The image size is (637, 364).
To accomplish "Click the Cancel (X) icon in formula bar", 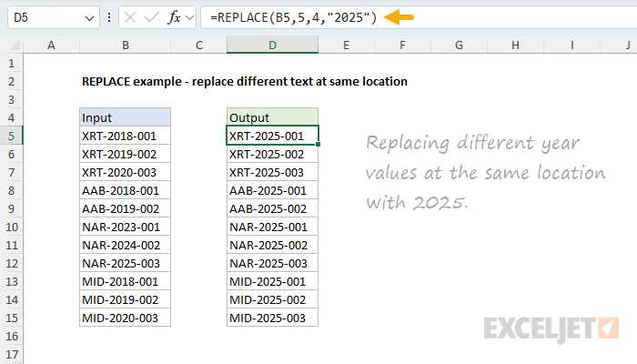I will coord(130,17).
